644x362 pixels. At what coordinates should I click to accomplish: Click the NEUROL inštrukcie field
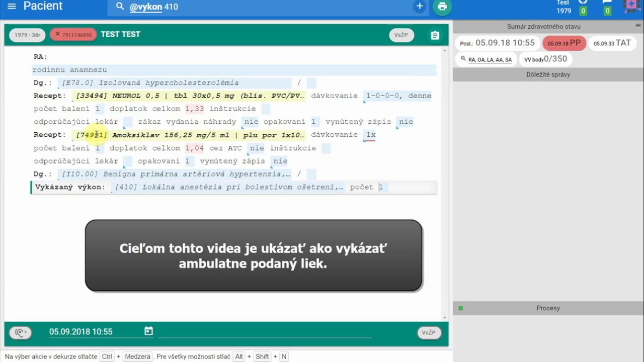click(266, 109)
